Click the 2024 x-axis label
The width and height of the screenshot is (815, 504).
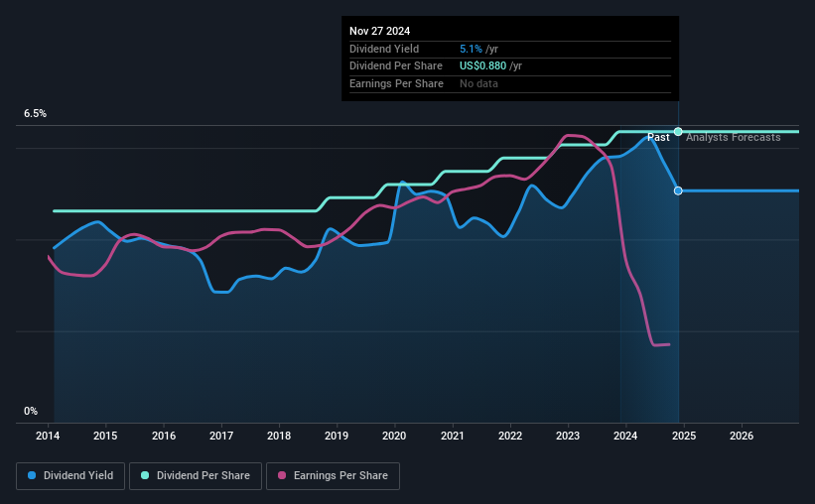[625, 436]
